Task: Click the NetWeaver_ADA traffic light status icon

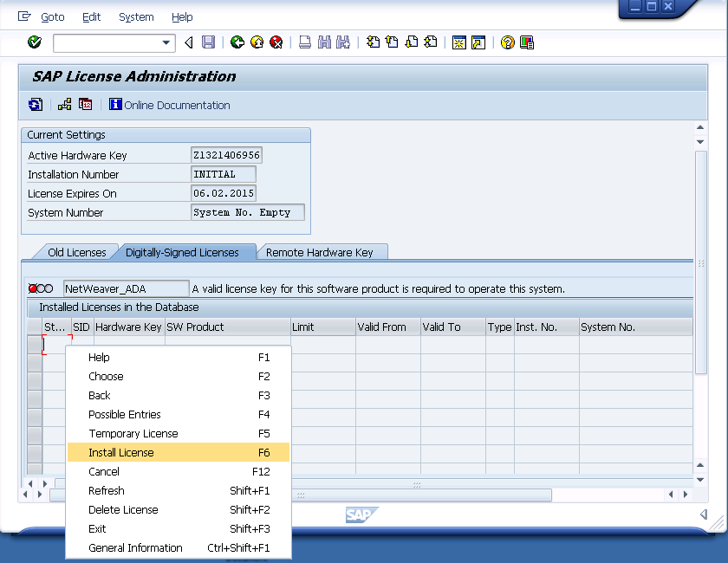Action: pyautogui.click(x=41, y=288)
